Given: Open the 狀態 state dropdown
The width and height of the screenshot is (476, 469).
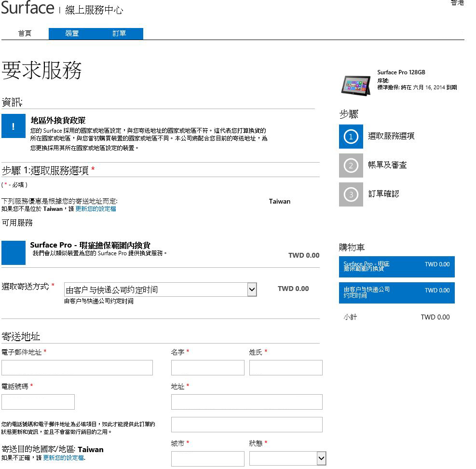Looking at the screenshot, I should pyautogui.click(x=288, y=458).
